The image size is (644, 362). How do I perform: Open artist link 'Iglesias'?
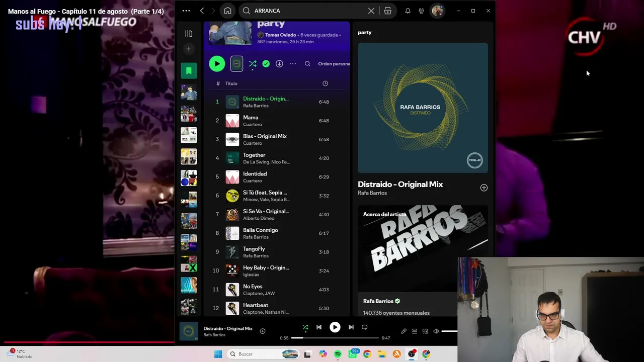tap(251, 275)
